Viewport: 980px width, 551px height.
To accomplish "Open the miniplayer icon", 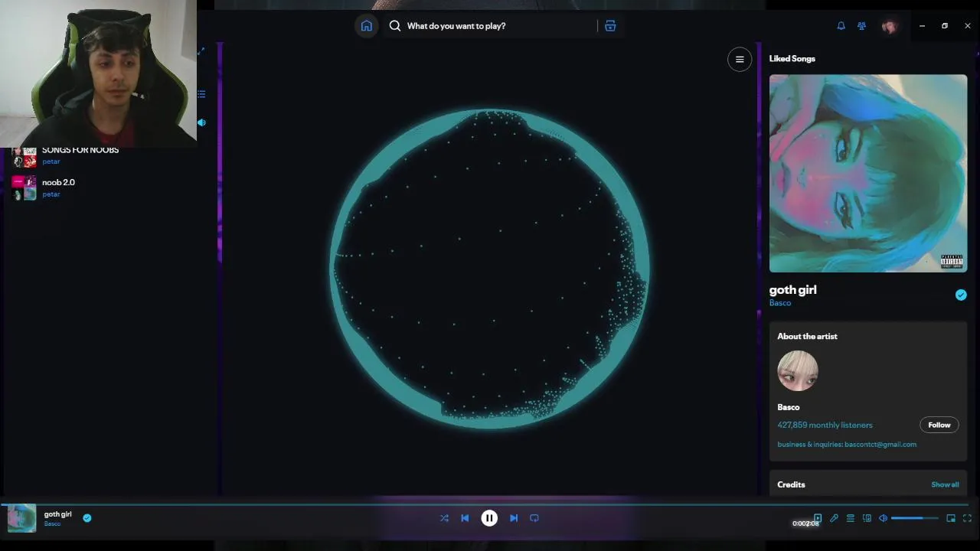I will pos(951,518).
